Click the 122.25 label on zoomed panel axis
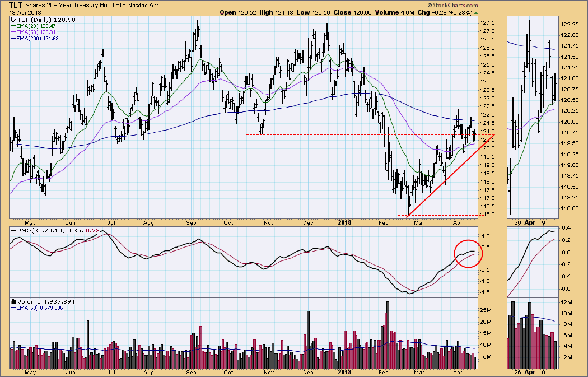The image size is (588, 377). tap(570, 25)
